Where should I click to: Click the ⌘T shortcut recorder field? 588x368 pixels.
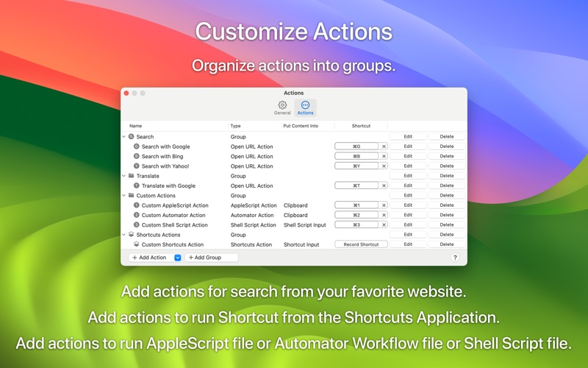point(356,185)
